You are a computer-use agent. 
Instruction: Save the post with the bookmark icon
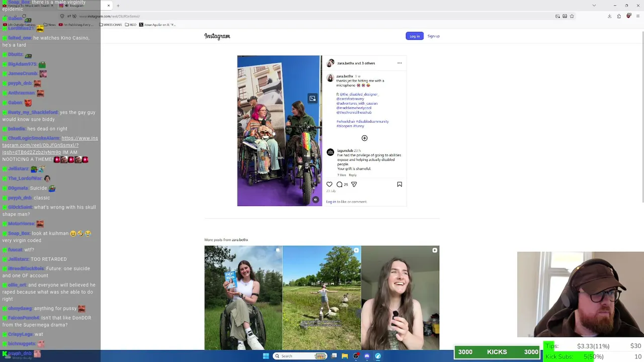tap(399, 185)
